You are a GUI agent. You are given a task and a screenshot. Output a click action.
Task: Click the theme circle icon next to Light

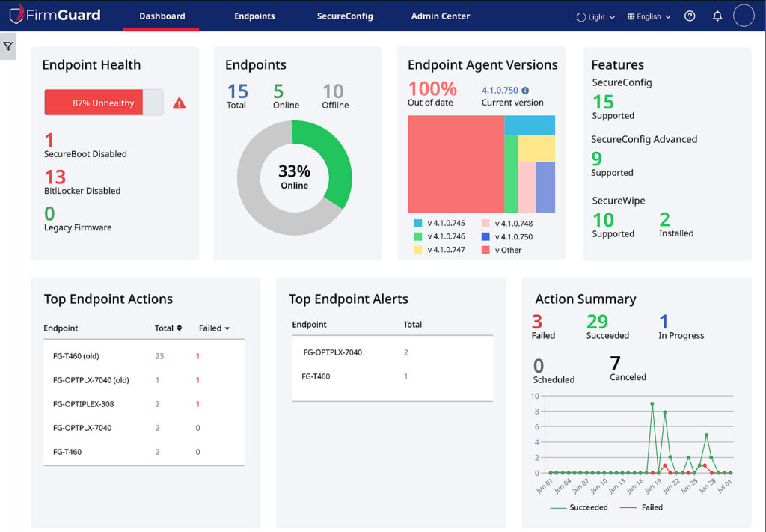pos(580,16)
